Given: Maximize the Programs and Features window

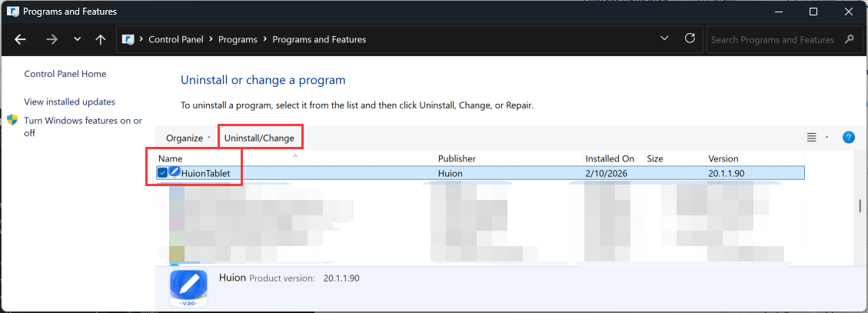Looking at the screenshot, I should (x=813, y=12).
